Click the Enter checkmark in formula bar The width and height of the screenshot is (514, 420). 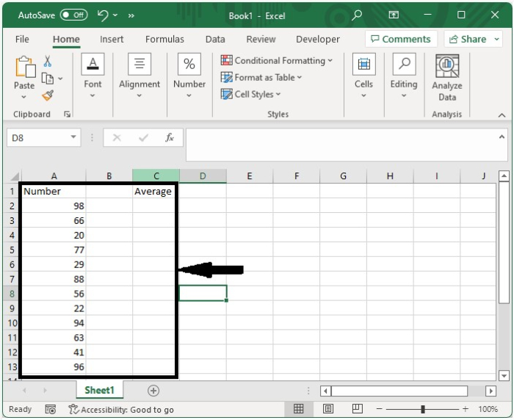point(143,138)
